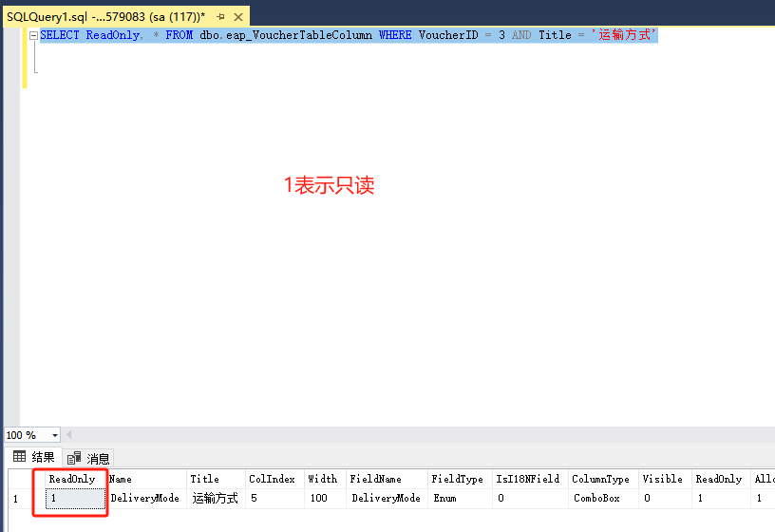Select the second ReadOnly column header
775x532 pixels.
pos(721,479)
